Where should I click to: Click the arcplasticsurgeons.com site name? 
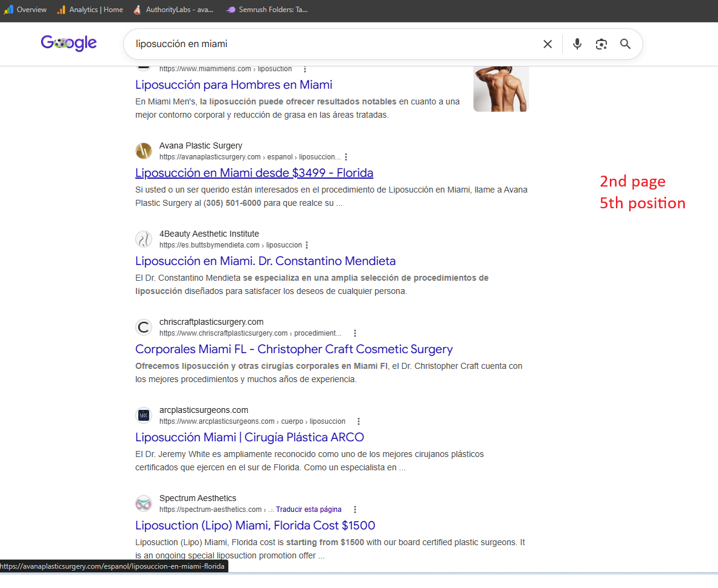coord(204,411)
